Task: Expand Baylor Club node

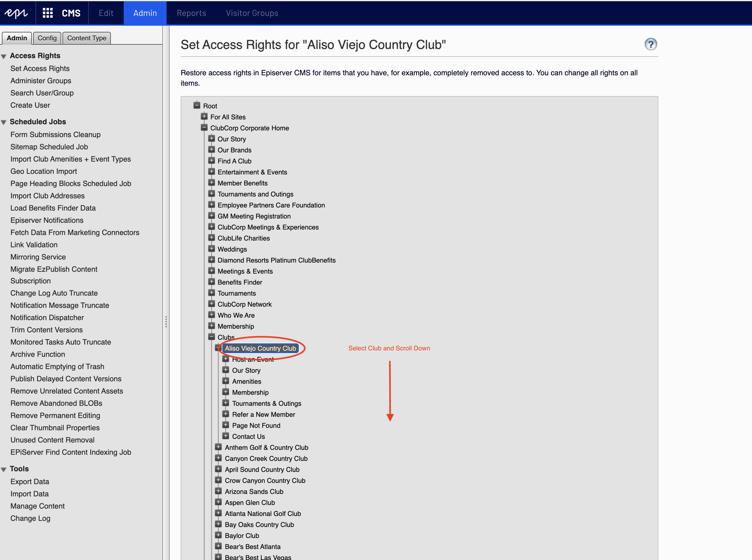Action: (x=218, y=535)
